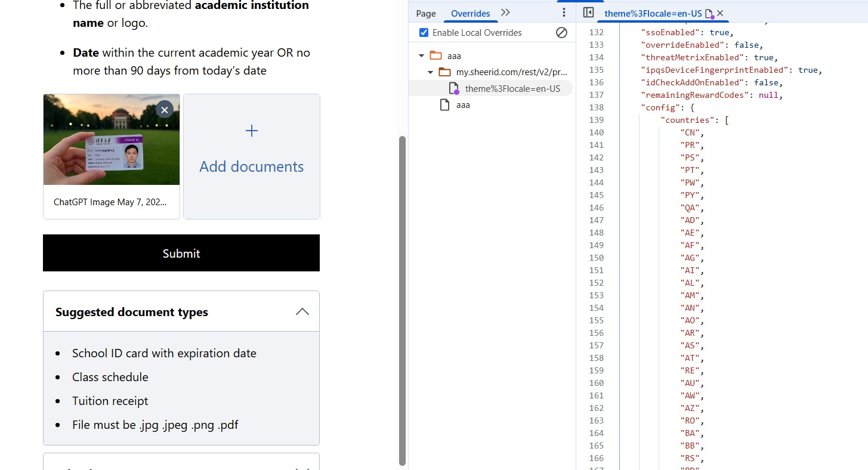Image resolution: width=868 pixels, height=470 pixels.
Task: Select the Overrides tab
Action: pyautogui.click(x=470, y=13)
